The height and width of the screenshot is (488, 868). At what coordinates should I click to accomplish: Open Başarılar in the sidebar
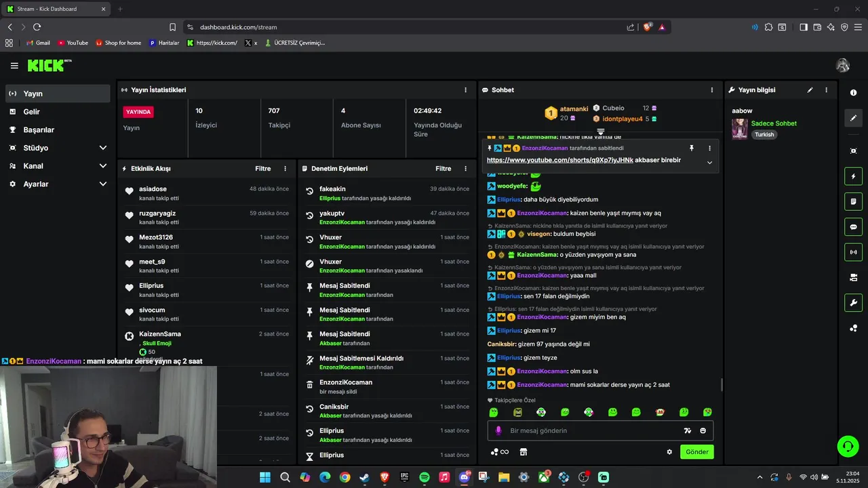[58, 130]
